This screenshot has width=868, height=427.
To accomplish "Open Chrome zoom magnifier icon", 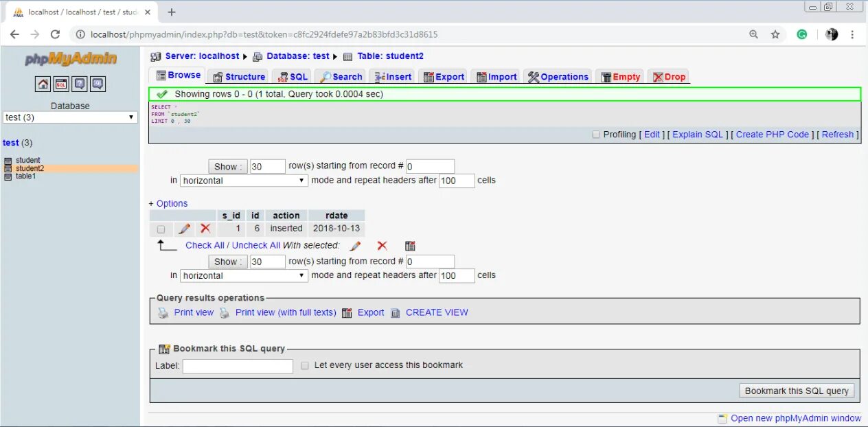I will click(753, 34).
